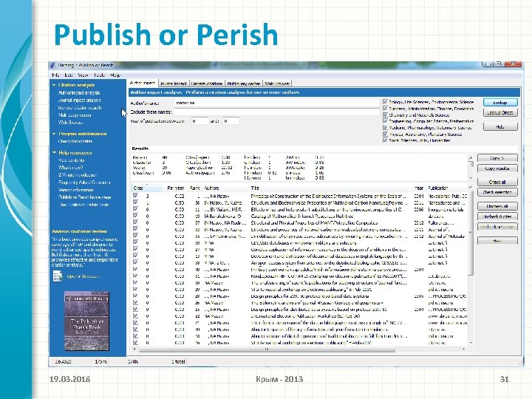The width and height of the screenshot is (532, 399).
Task: Open Journal impact analysis in the sidebar
Action: tap(79, 100)
